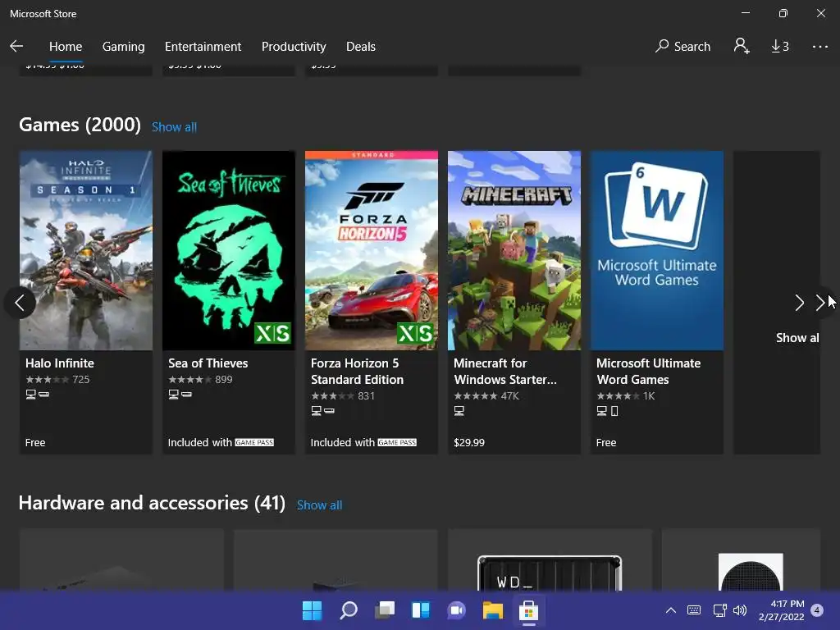Click the Free price under Halo Infinite
This screenshot has height=630, width=840.
35,442
